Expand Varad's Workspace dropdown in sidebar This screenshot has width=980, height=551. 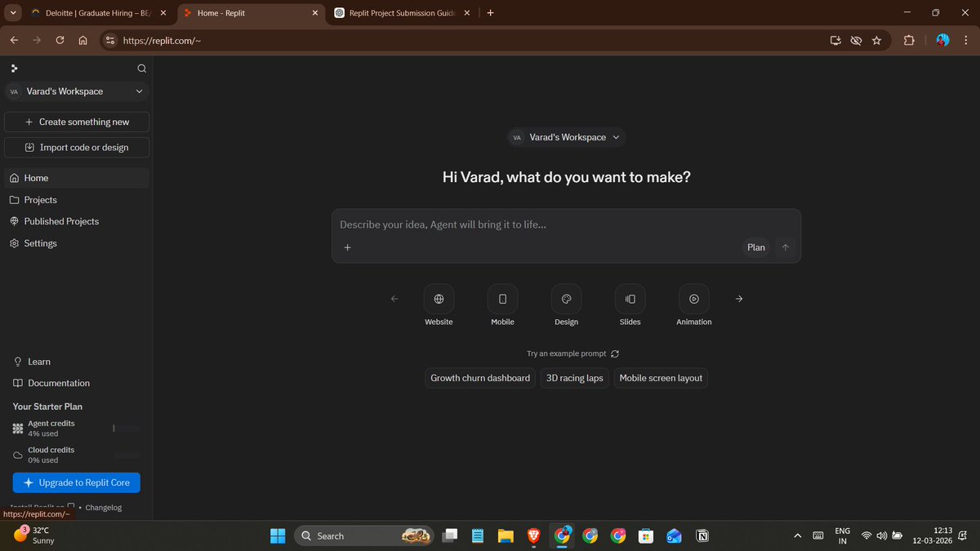click(x=77, y=91)
